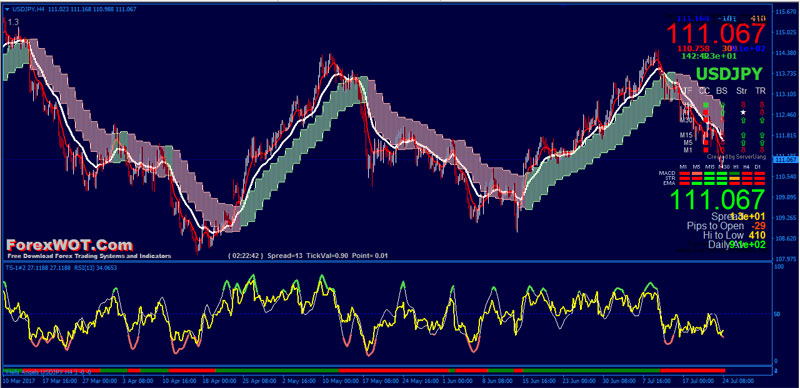Screen dimensions: 800x388
Task: Click the 113.735 price axis label
Action: pyautogui.click(x=786, y=74)
